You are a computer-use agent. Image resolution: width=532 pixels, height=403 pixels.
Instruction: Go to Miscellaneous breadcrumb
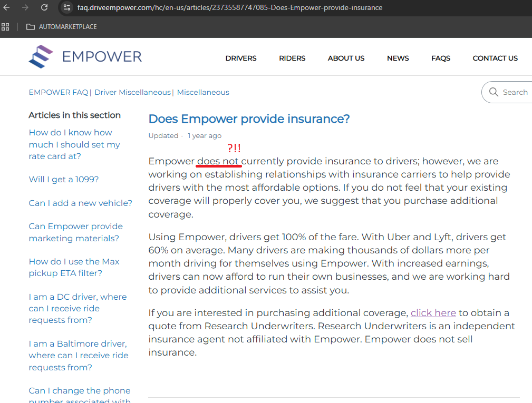pyautogui.click(x=203, y=92)
